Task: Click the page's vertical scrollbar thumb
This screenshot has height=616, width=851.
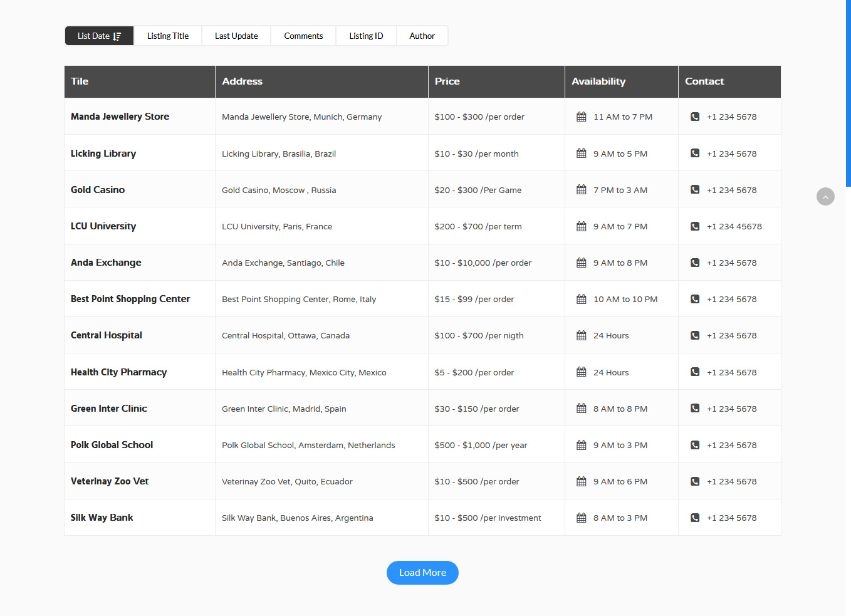Action: coord(848,94)
